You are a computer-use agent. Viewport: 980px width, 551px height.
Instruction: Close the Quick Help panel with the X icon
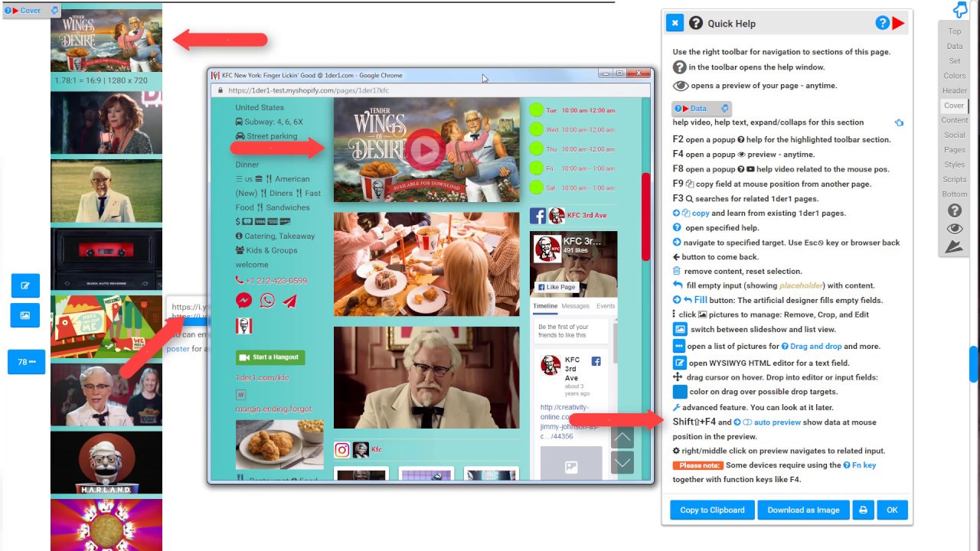point(675,23)
